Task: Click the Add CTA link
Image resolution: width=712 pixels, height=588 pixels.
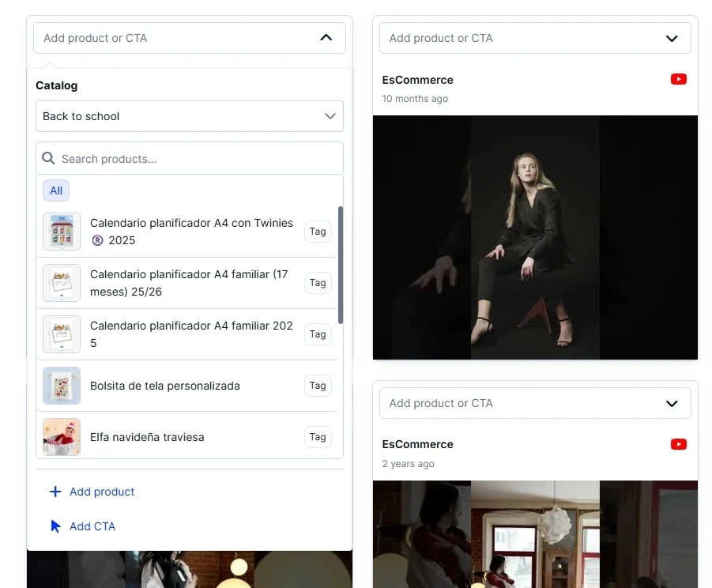Action: 92,526
